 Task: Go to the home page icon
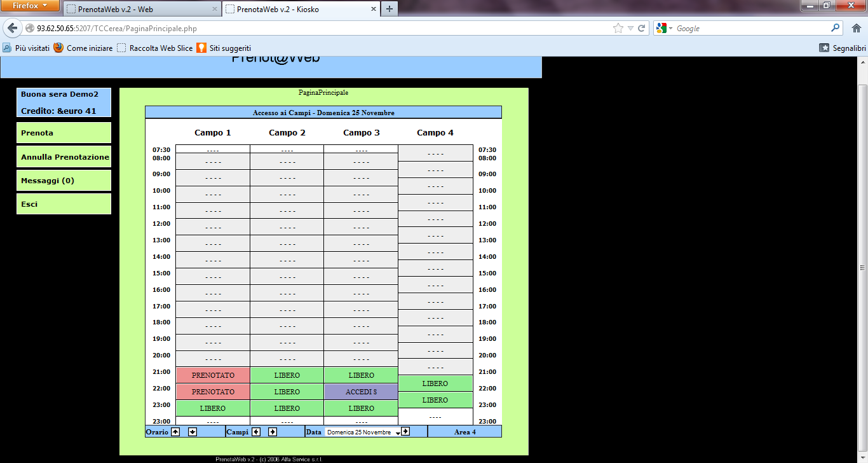856,28
